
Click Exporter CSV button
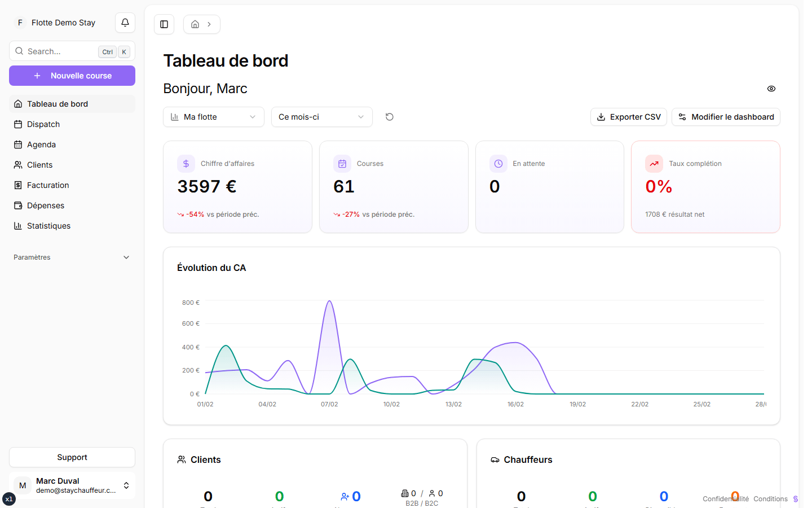pyautogui.click(x=629, y=117)
